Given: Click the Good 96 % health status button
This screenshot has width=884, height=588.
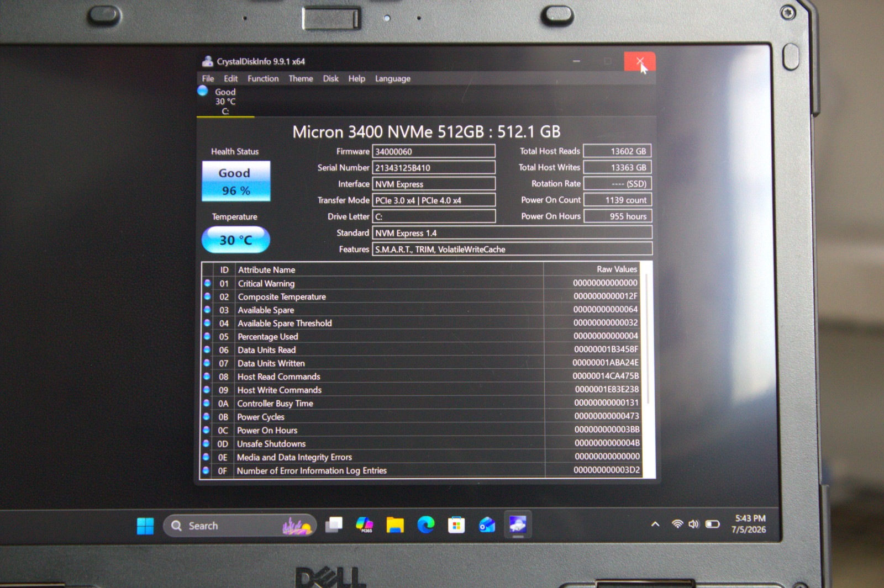Looking at the screenshot, I should [236, 181].
